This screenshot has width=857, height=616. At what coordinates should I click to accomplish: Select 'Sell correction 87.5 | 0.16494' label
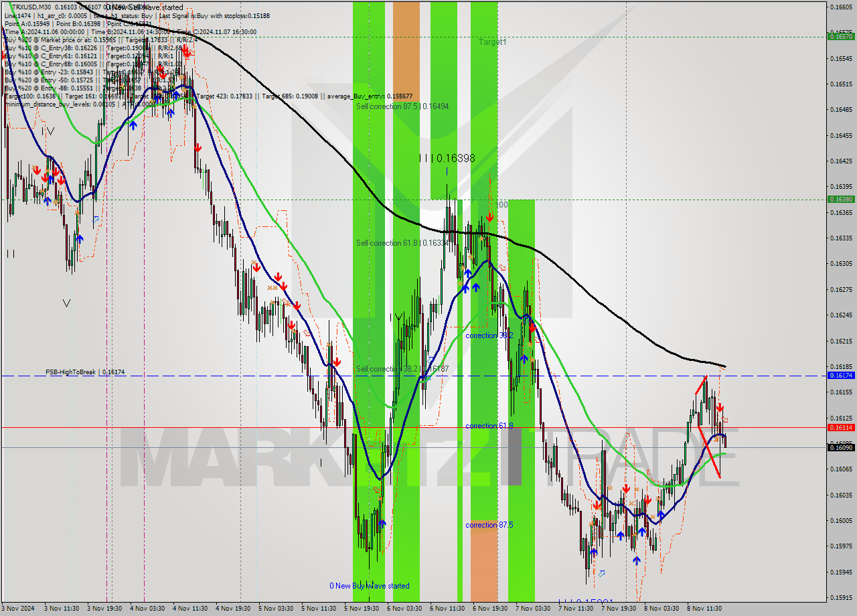point(402,106)
